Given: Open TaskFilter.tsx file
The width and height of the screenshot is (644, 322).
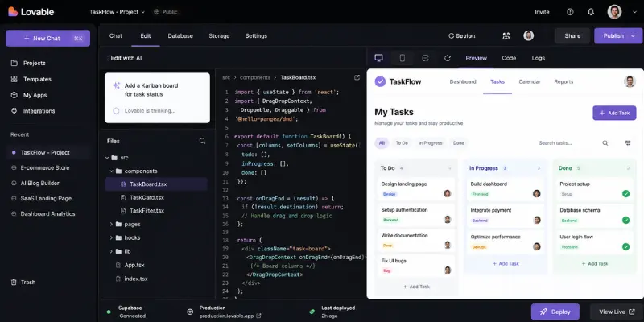Looking at the screenshot, I should 147,211.
